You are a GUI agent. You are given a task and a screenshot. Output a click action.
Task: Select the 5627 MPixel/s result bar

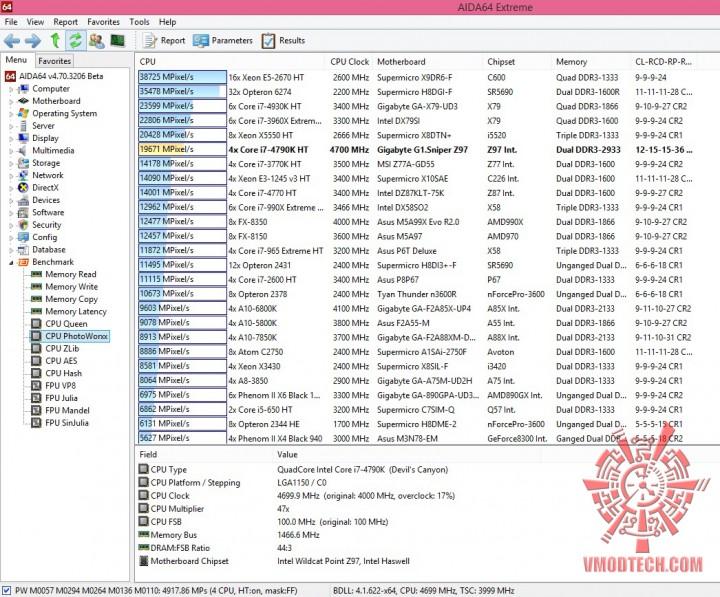(x=182, y=438)
